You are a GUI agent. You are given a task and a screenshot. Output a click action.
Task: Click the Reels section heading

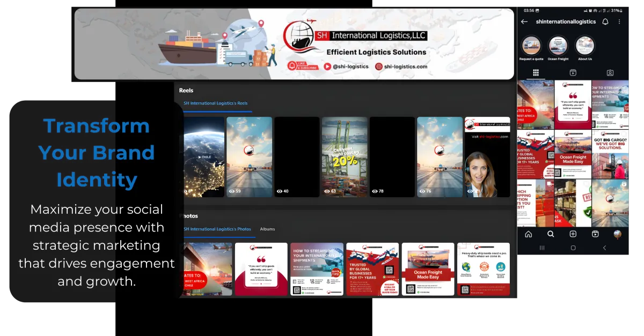[x=186, y=91]
